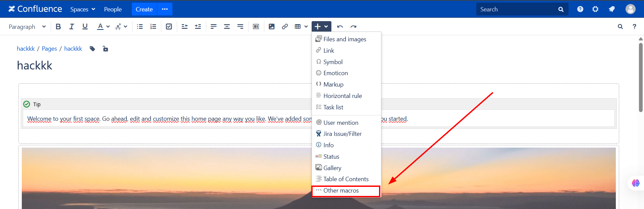Open the hackkk page breadcrumb after Pages

click(73, 49)
